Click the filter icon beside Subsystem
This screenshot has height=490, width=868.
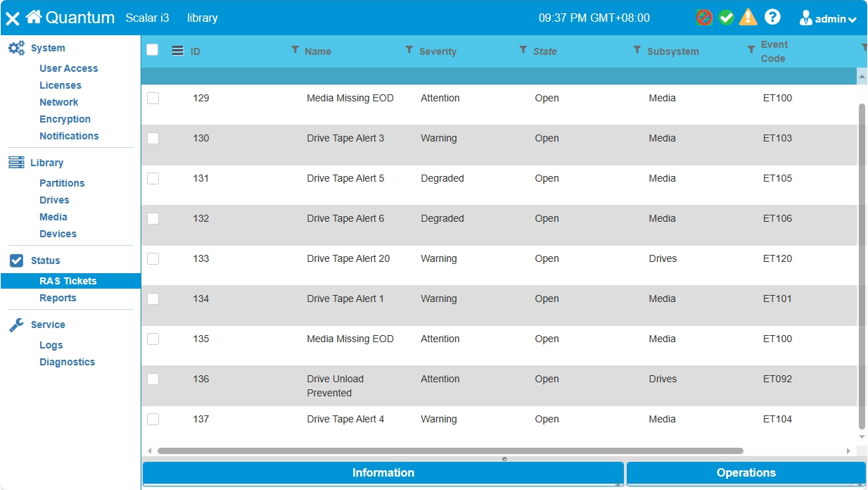pyautogui.click(x=637, y=50)
